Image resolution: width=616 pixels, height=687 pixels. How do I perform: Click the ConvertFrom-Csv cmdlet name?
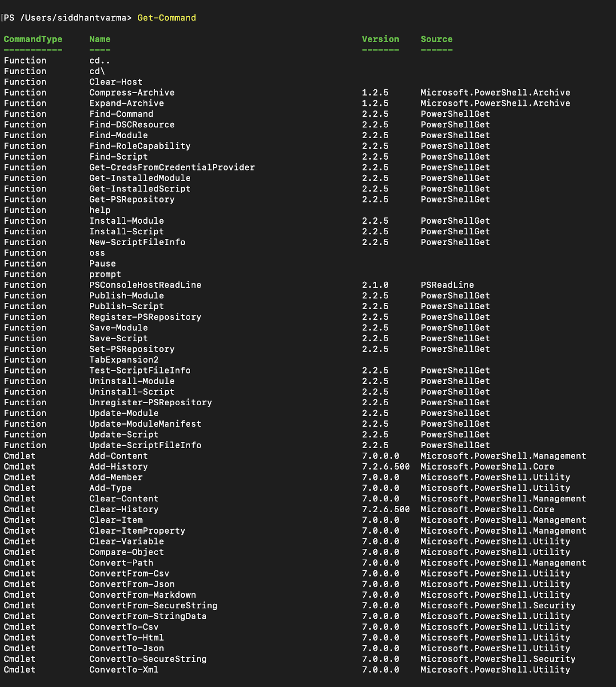pyautogui.click(x=129, y=574)
